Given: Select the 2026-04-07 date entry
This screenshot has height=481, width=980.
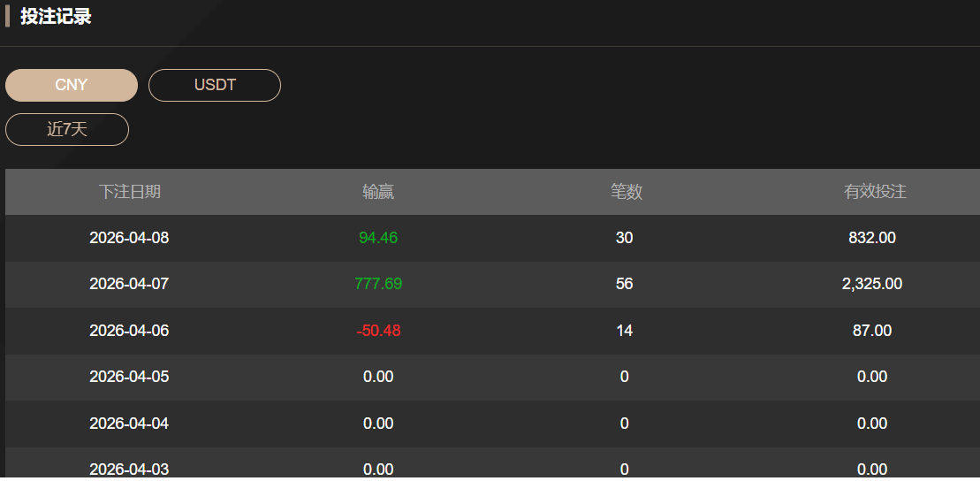Looking at the screenshot, I should (x=129, y=284).
